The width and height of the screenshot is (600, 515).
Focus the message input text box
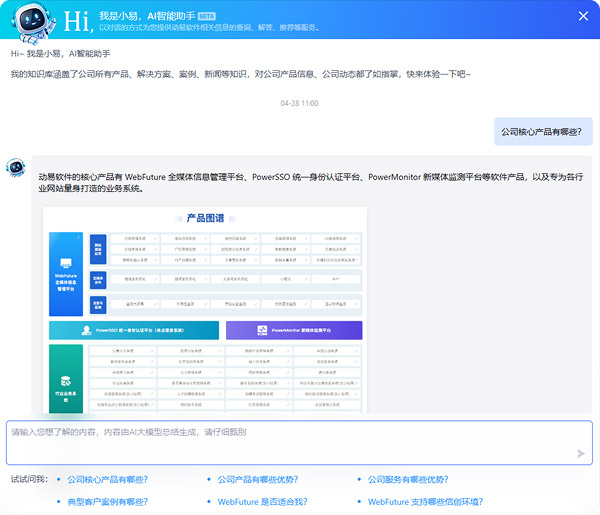[x=290, y=441]
